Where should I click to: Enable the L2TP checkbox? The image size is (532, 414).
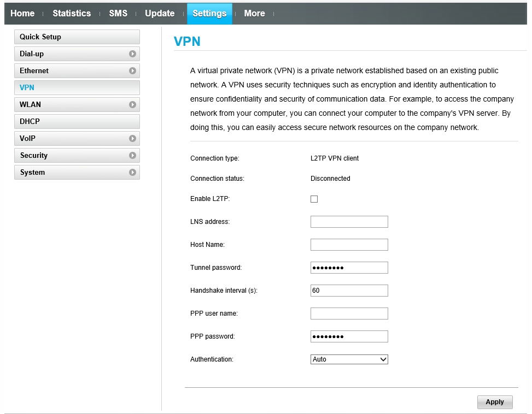pos(314,199)
